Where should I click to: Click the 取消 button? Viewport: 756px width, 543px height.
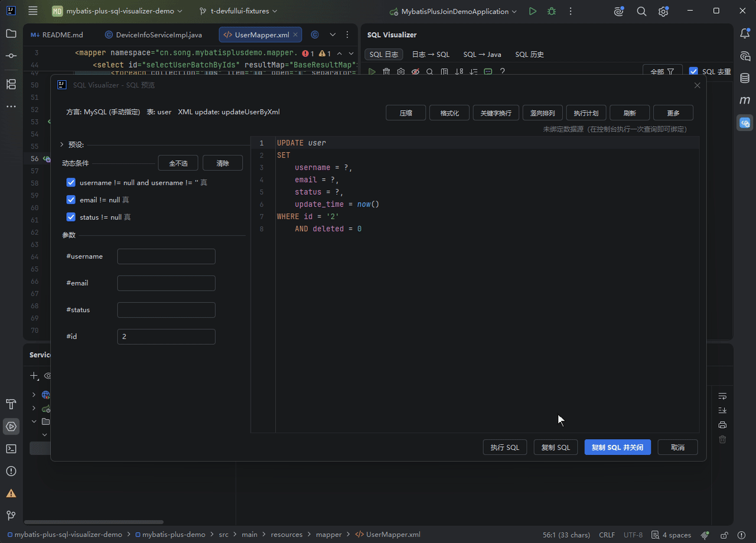click(x=678, y=447)
